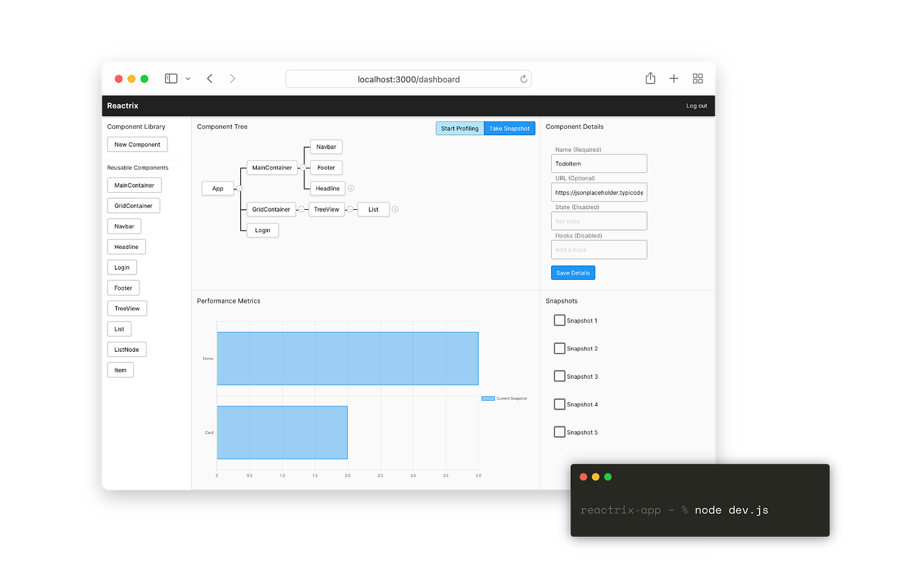Check the Snapshot 3 checkbox
The height and width of the screenshot is (588, 924).
tap(558, 376)
